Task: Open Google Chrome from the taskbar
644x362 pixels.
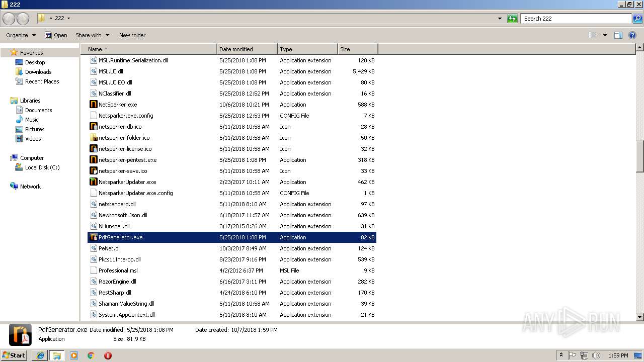Action: click(x=91, y=355)
